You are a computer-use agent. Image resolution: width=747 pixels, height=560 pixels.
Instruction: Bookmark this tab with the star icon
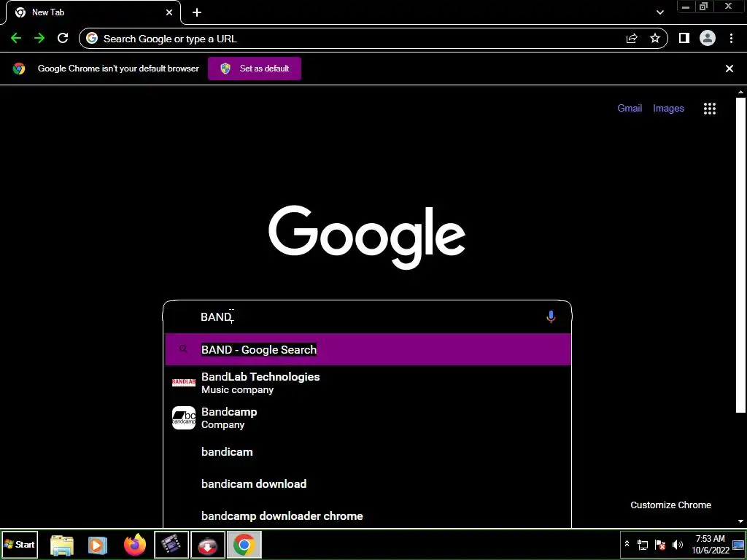655,39
